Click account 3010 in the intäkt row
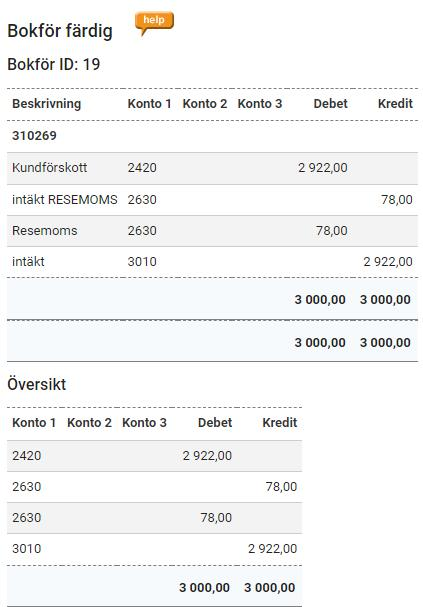The width and height of the screenshot is (423, 607). 142,262
